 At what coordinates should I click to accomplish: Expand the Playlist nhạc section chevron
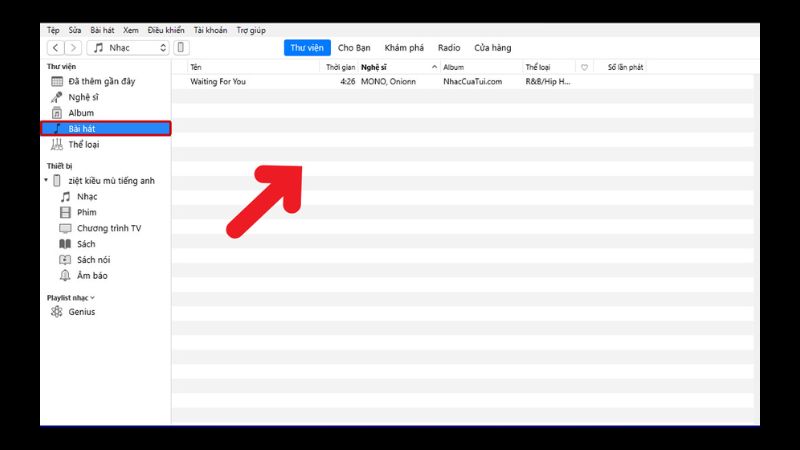point(93,298)
